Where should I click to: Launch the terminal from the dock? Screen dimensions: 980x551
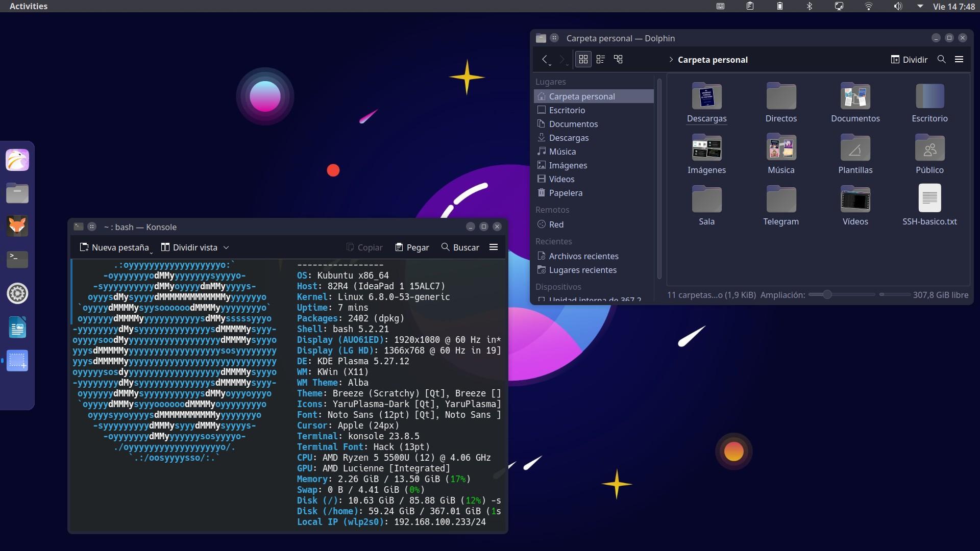(x=17, y=259)
